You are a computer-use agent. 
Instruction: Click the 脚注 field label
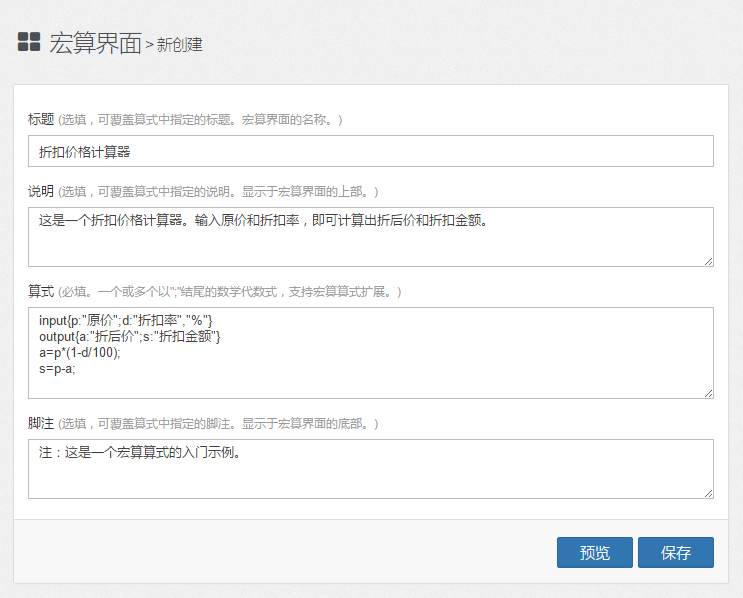[41, 423]
